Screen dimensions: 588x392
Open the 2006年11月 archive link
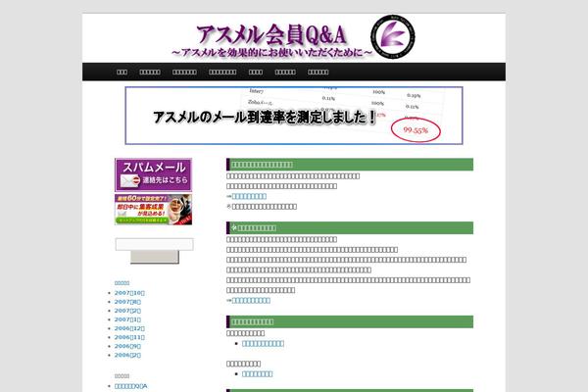point(129,337)
